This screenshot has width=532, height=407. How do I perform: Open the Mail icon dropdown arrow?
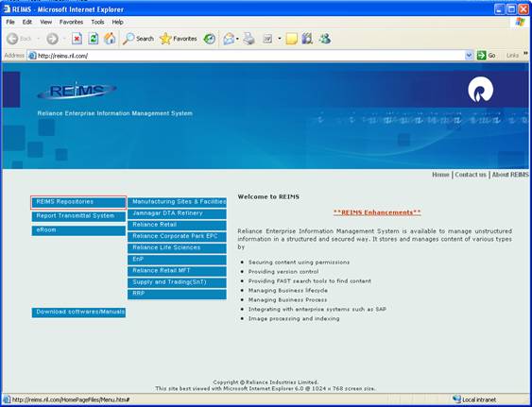(237, 39)
